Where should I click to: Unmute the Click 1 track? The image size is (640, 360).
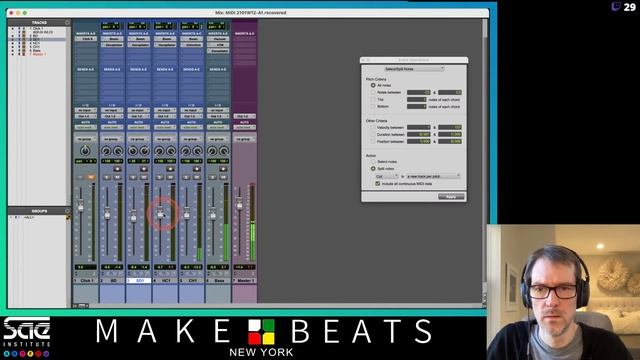(91, 177)
